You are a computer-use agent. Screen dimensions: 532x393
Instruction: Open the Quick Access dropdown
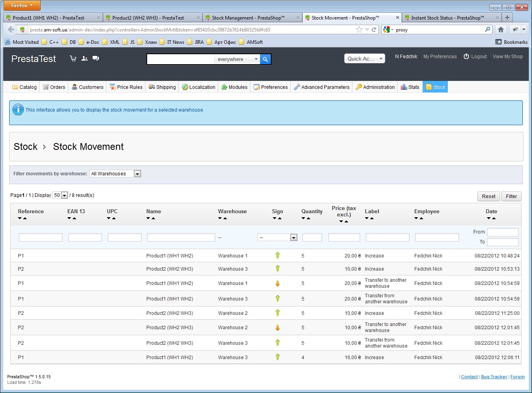click(x=365, y=59)
